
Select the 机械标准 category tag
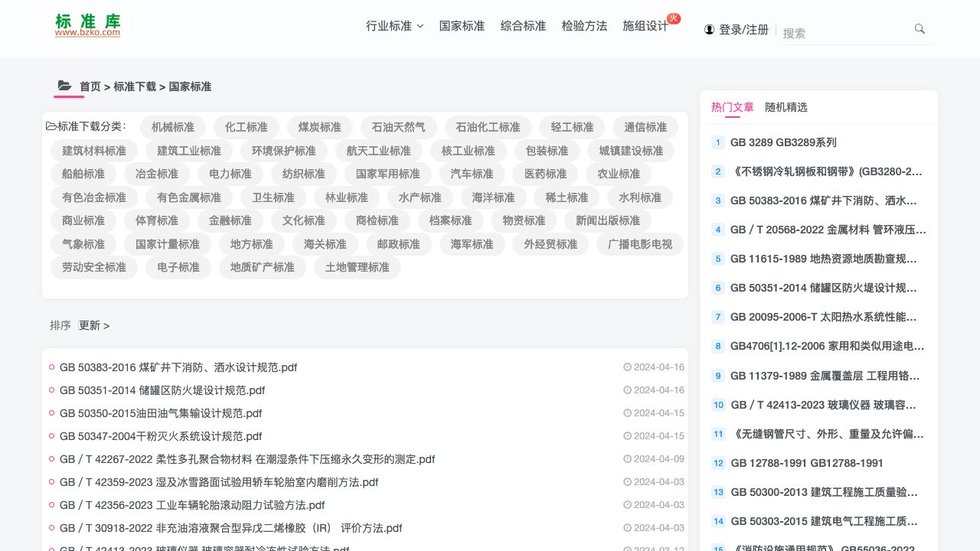(x=173, y=127)
